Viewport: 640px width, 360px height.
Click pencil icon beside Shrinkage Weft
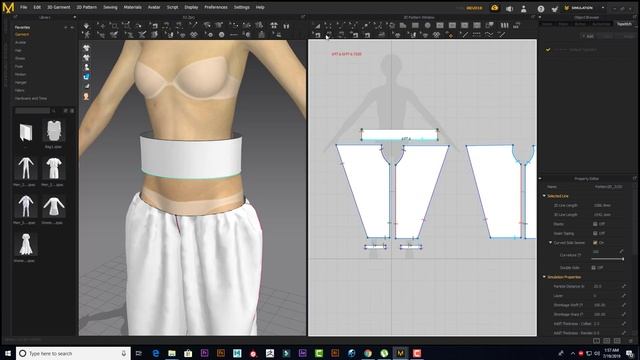[x=624, y=305]
